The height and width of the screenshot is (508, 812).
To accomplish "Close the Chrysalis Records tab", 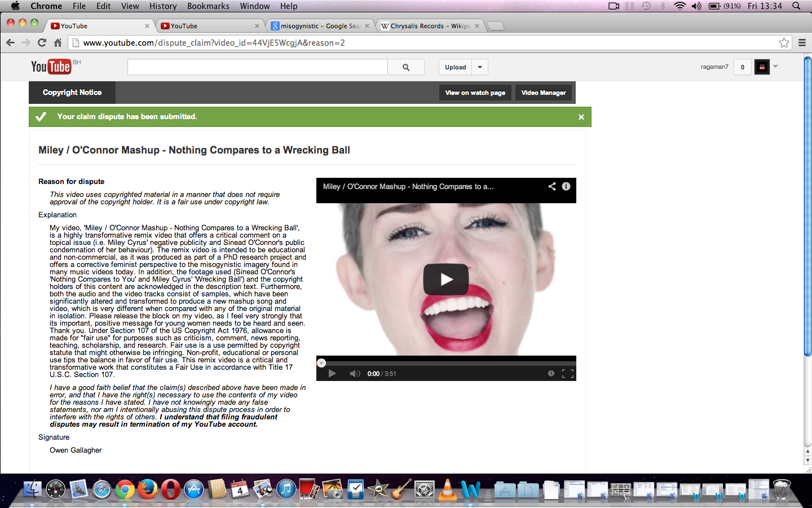I will coord(477,26).
